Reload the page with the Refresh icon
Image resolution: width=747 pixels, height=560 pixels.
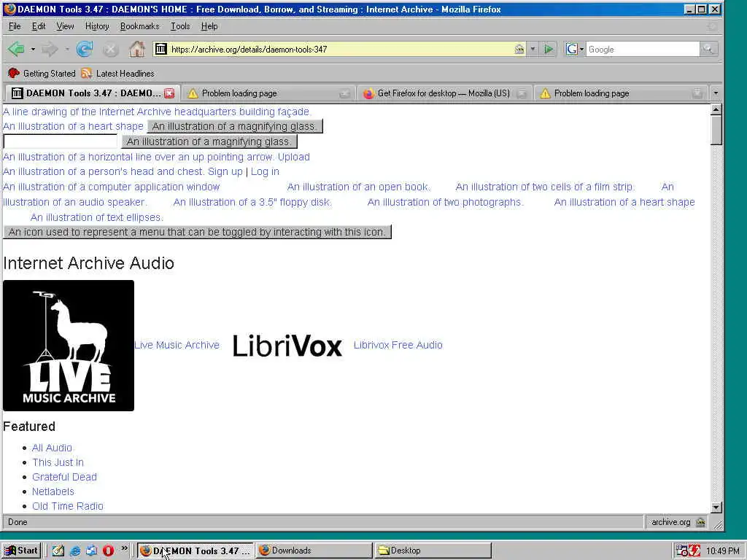tap(85, 49)
